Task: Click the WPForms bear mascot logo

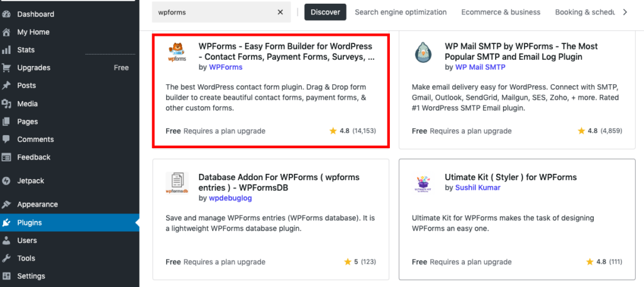Action: tap(177, 52)
